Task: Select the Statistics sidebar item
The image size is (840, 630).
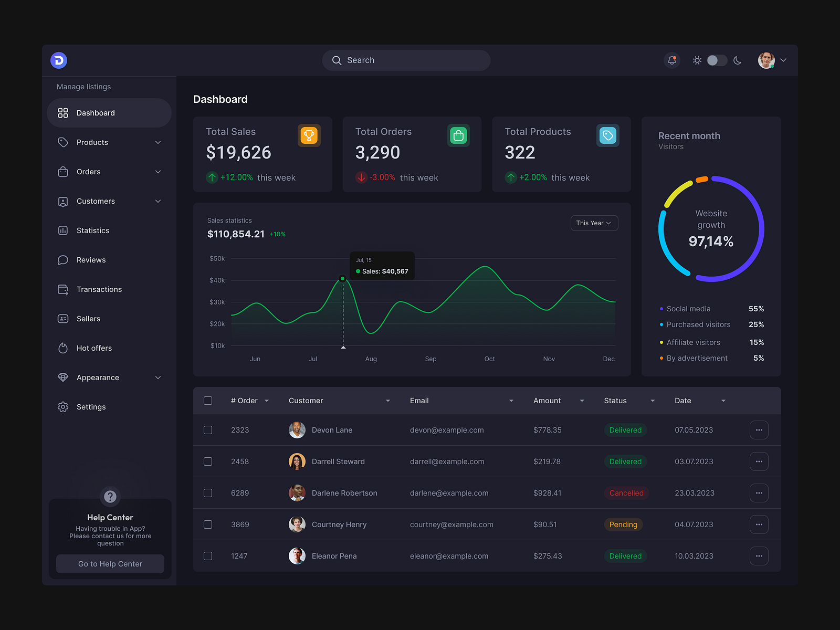Action: 93,230
